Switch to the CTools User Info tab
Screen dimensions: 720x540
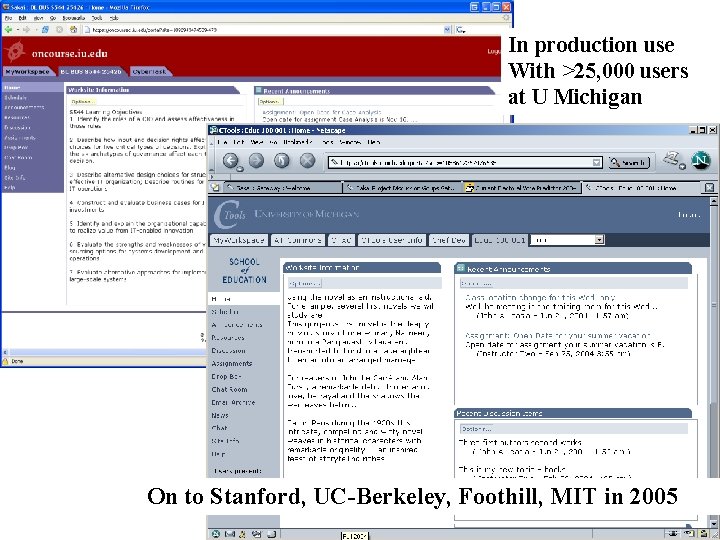point(392,240)
